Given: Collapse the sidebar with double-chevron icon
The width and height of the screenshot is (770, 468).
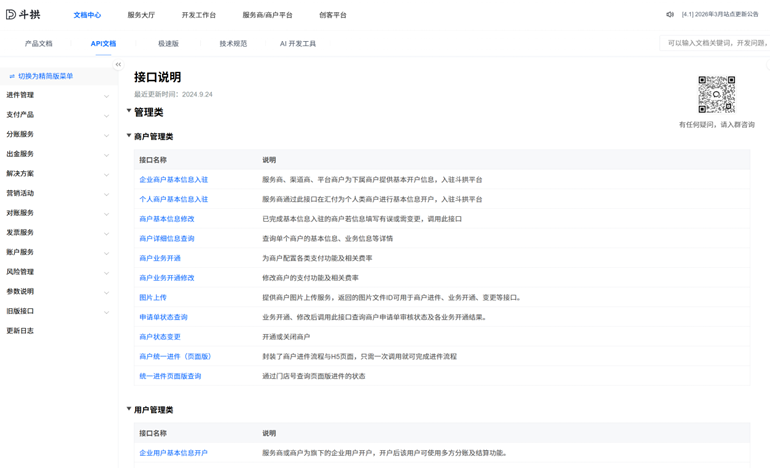Looking at the screenshot, I should (118, 64).
